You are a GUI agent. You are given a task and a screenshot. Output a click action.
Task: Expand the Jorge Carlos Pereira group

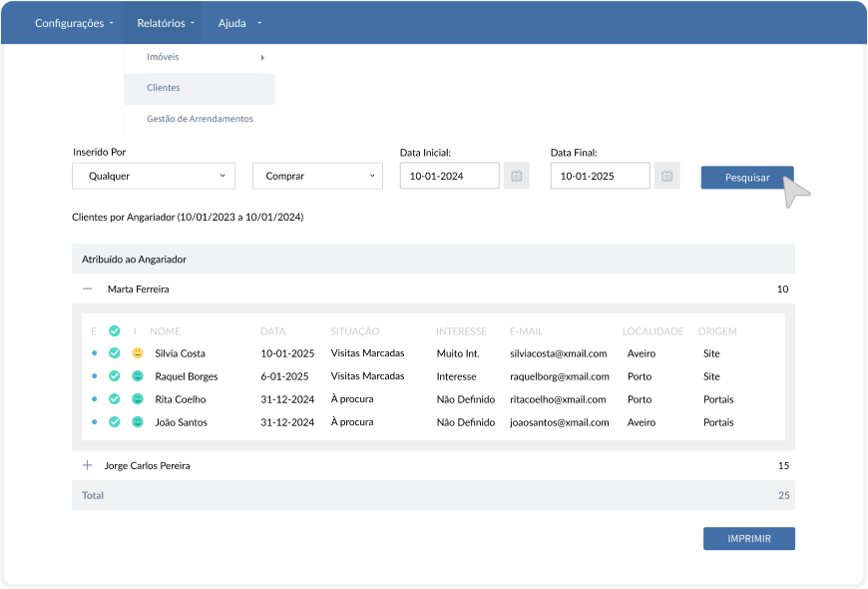[87, 465]
